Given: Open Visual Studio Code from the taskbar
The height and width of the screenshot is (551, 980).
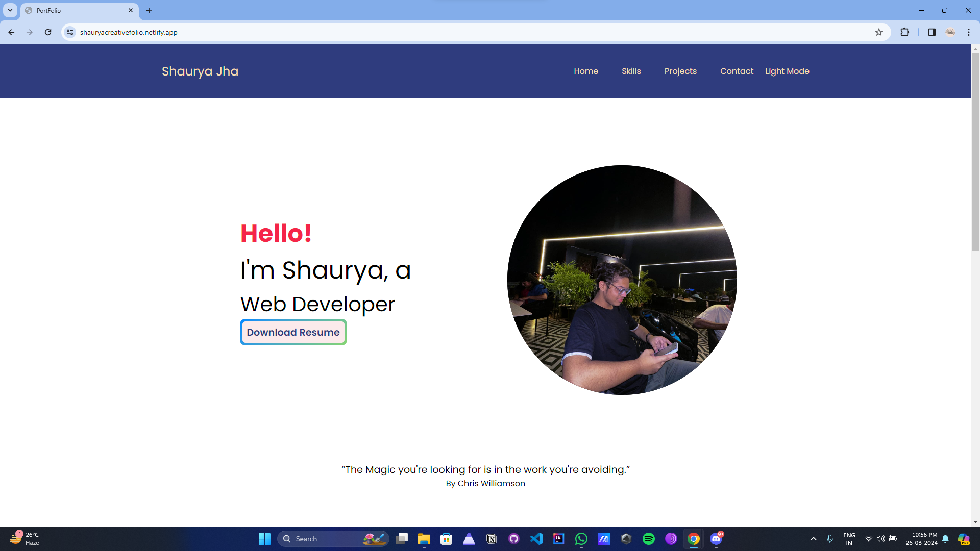Looking at the screenshot, I should [x=536, y=538].
